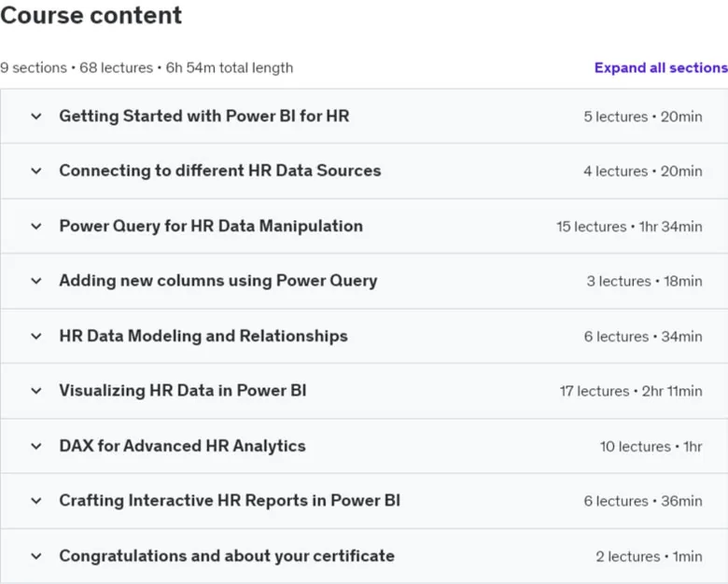Expand chevron for Getting Started with Power BI
The image size is (728, 584).
coord(36,116)
